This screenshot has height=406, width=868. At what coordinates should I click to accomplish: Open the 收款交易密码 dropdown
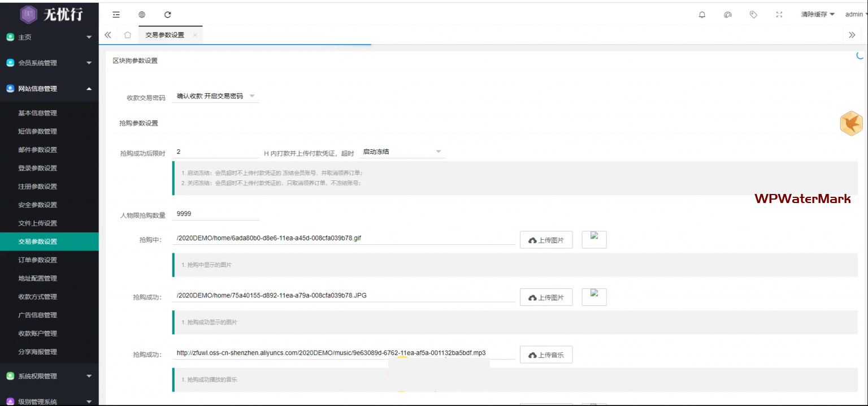pos(216,97)
